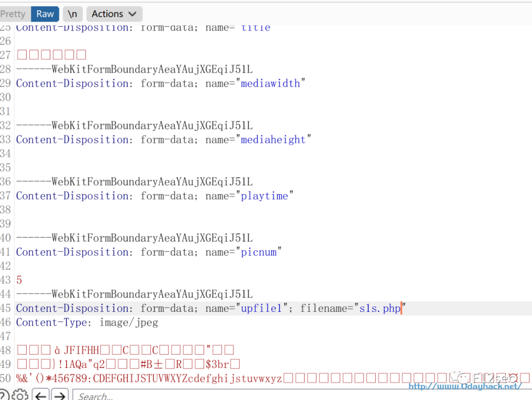Click Content-Disposition header on line 37
Image resolution: width=532 pixels, height=400 pixels.
coord(72,196)
